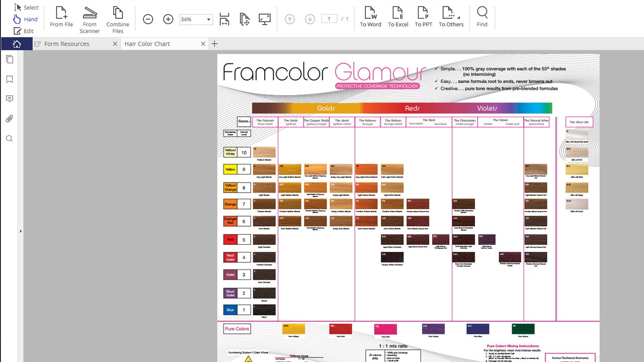Open the Edit tool
The height and width of the screenshot is (362, 644).
24,31
